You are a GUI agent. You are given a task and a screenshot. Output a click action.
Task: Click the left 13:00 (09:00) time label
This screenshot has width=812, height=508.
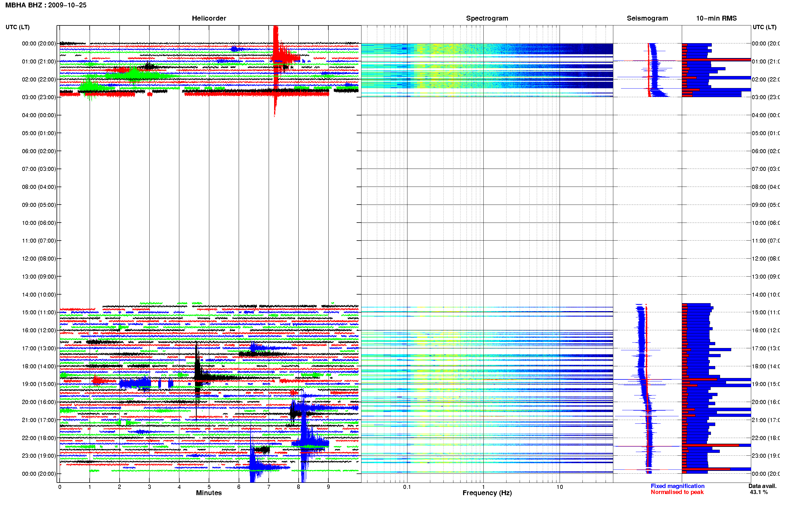tap(39, 277)
